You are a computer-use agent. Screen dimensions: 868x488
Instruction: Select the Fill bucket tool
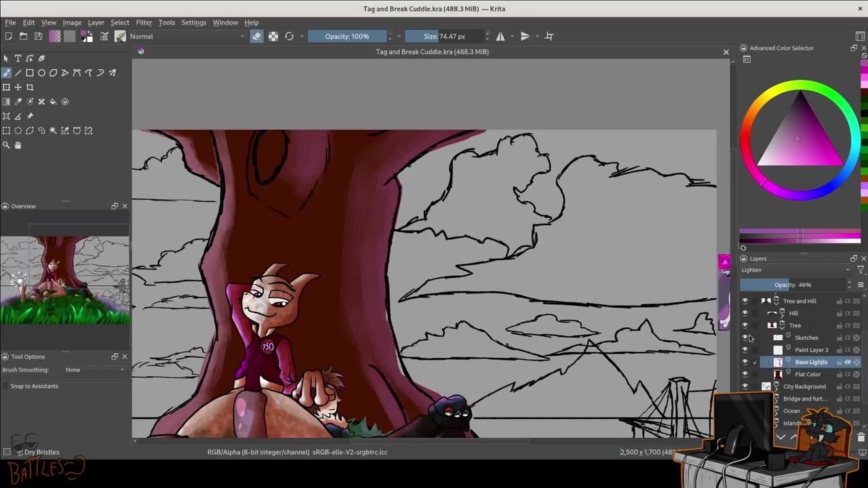pyautogui.click(x=53, y=102)
